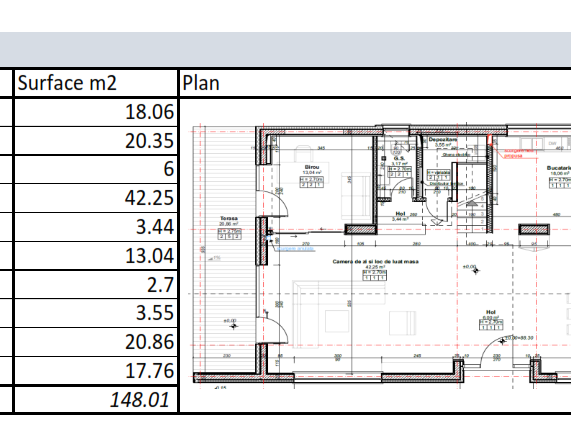571x428 pixels.
Task: Click the cell showing value 6
Action: pyautogui.click(x=96, y=169)
